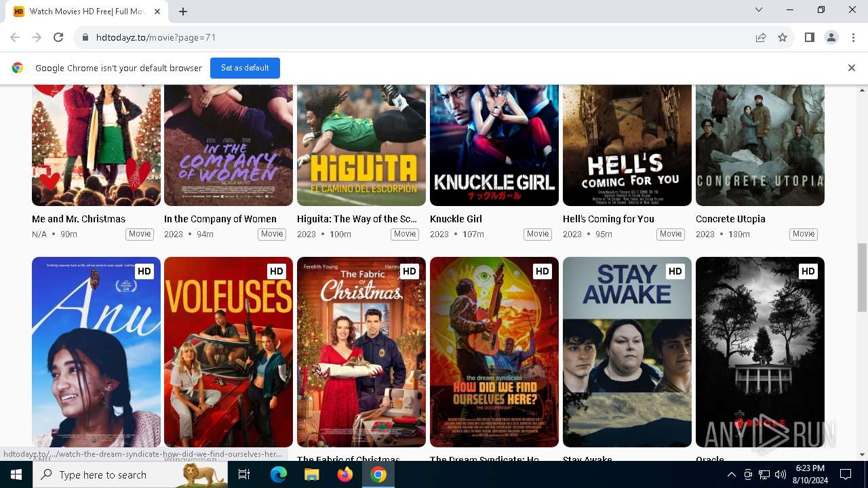Open the tab search dropdown

click(759, 9)
